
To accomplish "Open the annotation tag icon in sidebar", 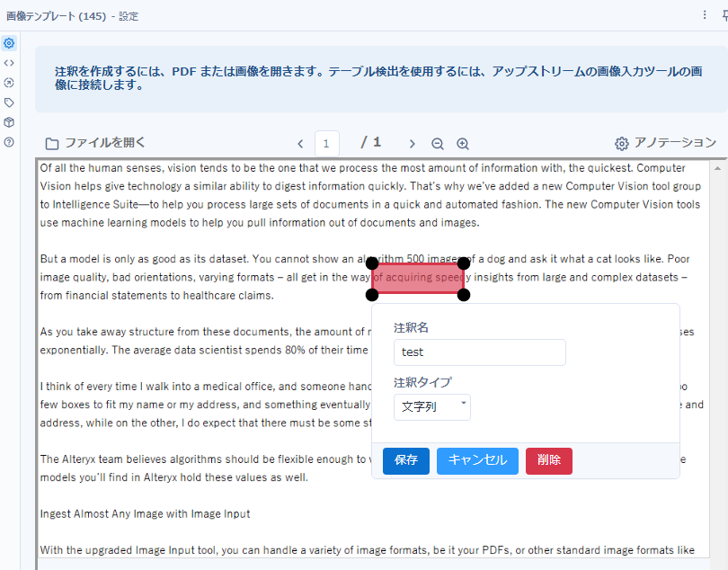I will pyautogui.click(x=9, y=102).
